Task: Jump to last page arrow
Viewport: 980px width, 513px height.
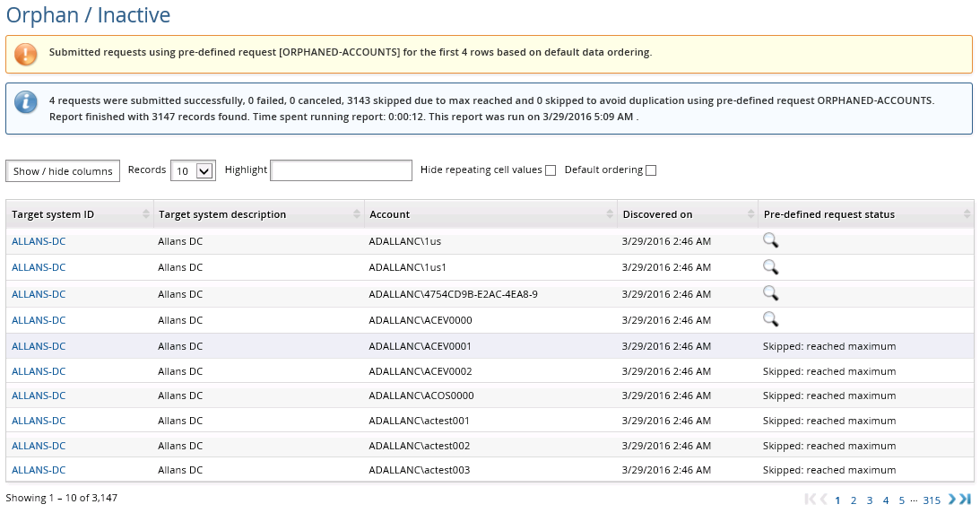Action: [x=966, y=500]
